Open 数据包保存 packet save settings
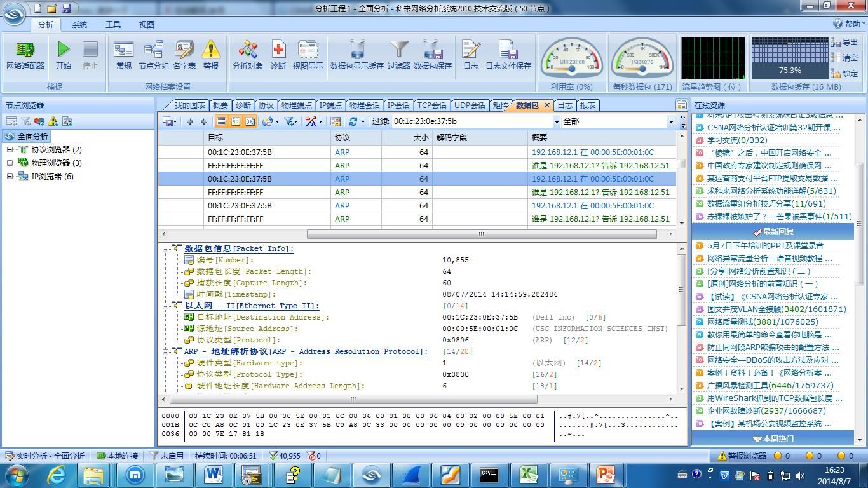The image size is (868, 488). coord(433,55)
